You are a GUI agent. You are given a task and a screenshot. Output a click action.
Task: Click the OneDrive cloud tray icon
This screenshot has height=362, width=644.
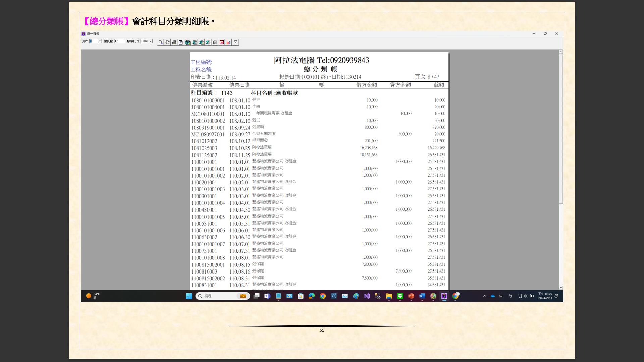493,296
